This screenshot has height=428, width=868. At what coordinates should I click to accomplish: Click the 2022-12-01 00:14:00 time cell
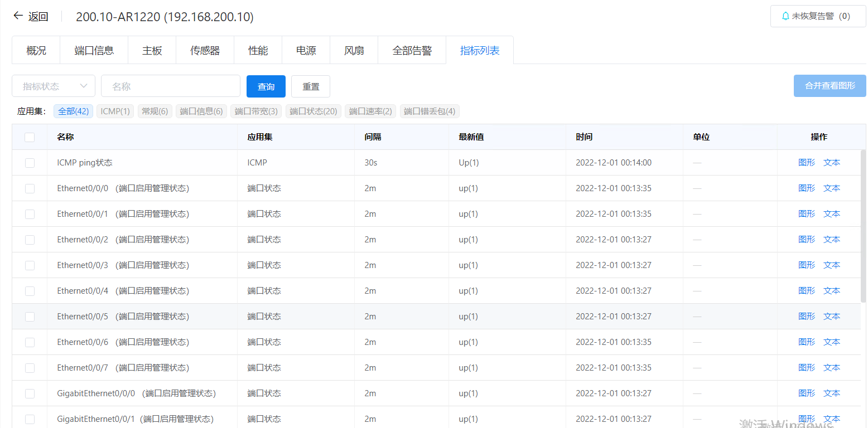[x=614, y=163]
